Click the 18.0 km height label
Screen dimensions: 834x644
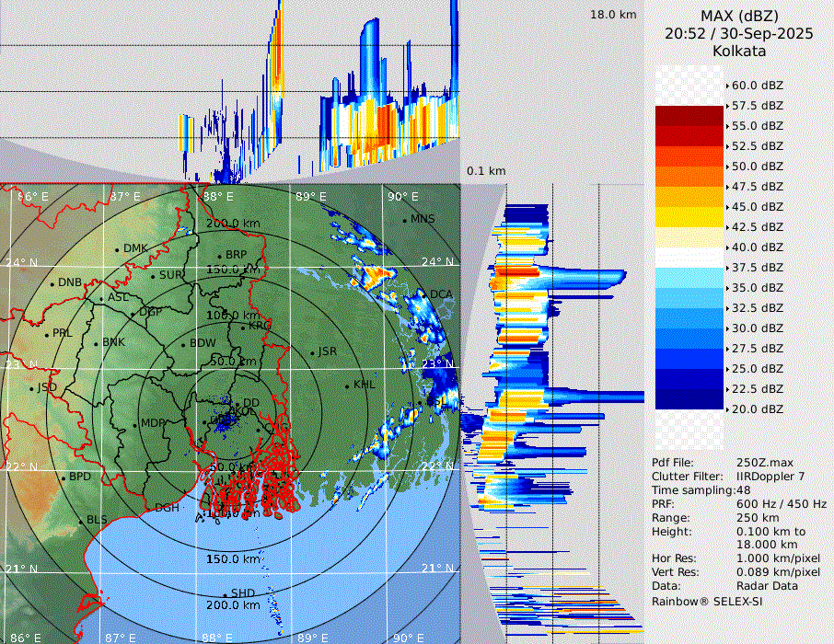pyautogui.click(x=613, y=15)
